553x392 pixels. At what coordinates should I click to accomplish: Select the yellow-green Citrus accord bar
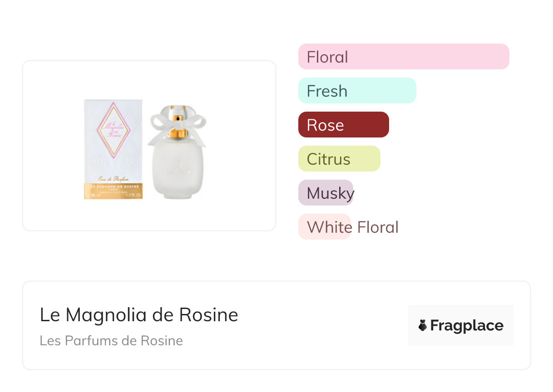click(339, 159)
